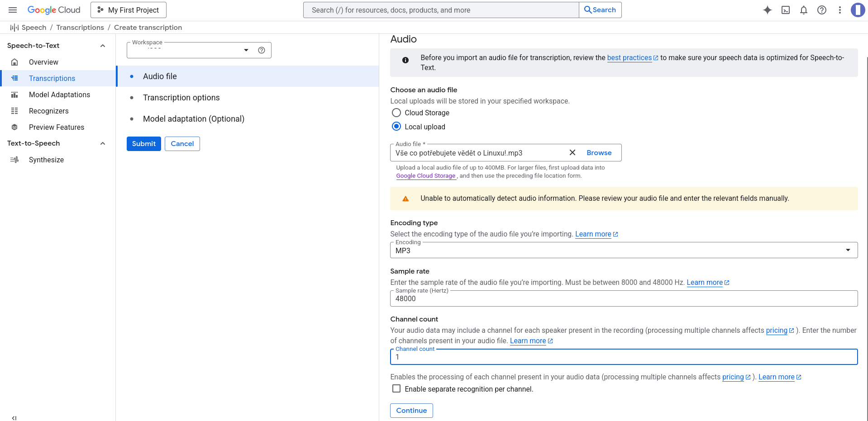Viewport: 868px width, 421px height.
Task: Enable separate recognition per channel checkbox
Action: [396, 389]
